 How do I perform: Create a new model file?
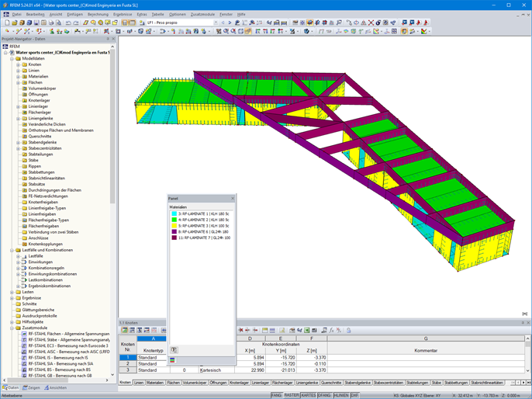pyautogui.click(x=7, y=23)
